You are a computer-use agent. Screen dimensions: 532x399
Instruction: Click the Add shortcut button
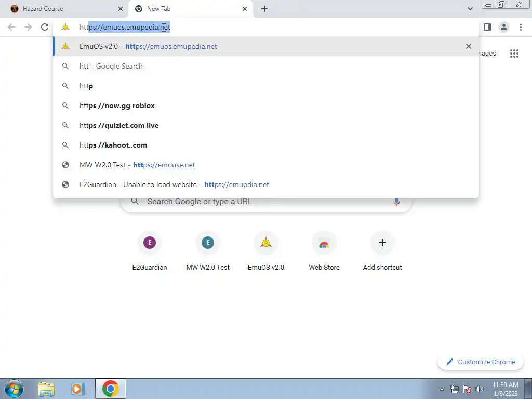coord(382,251)
